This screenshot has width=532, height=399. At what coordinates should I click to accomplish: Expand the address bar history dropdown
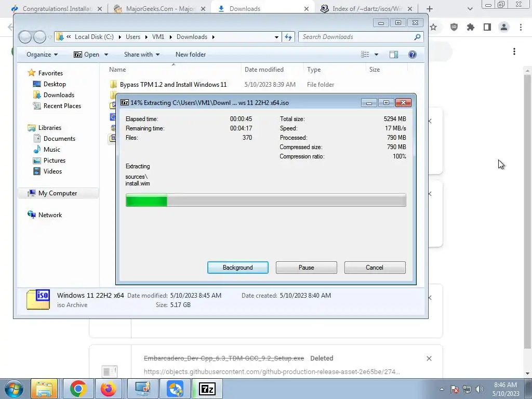276,37
